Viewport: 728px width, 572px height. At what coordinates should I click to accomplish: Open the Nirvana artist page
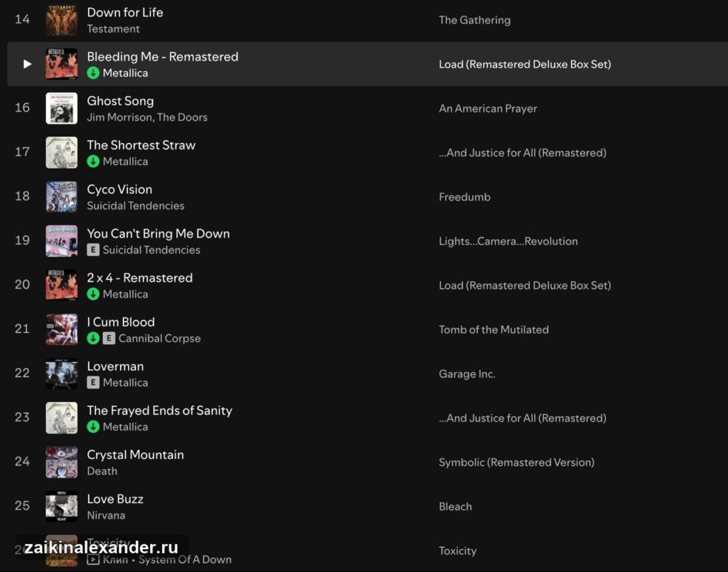click(106, 515)
